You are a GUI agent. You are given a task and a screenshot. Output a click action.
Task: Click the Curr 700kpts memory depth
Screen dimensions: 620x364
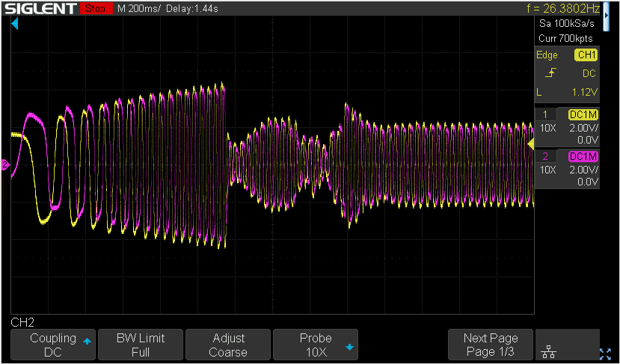click(x=565, y=38)
